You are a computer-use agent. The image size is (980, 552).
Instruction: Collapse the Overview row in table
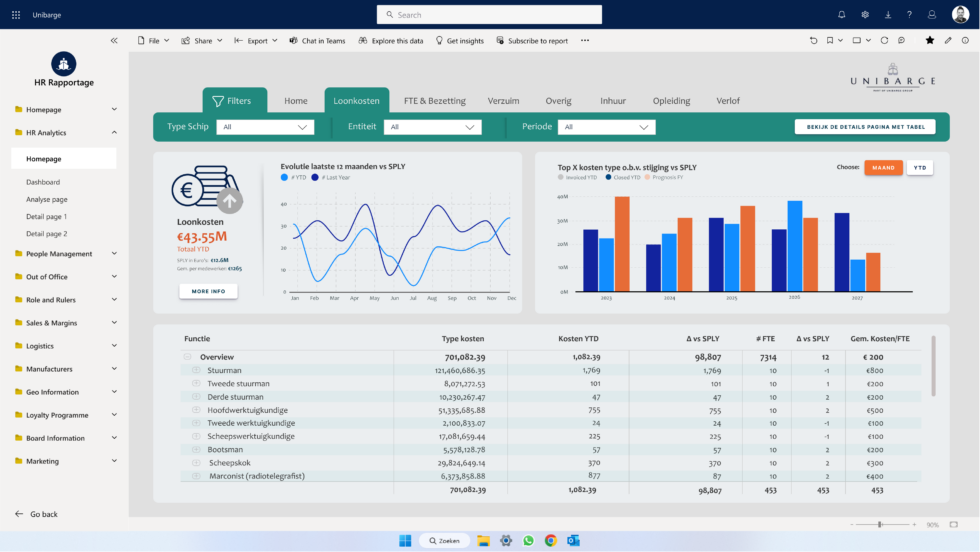[187, 357]
